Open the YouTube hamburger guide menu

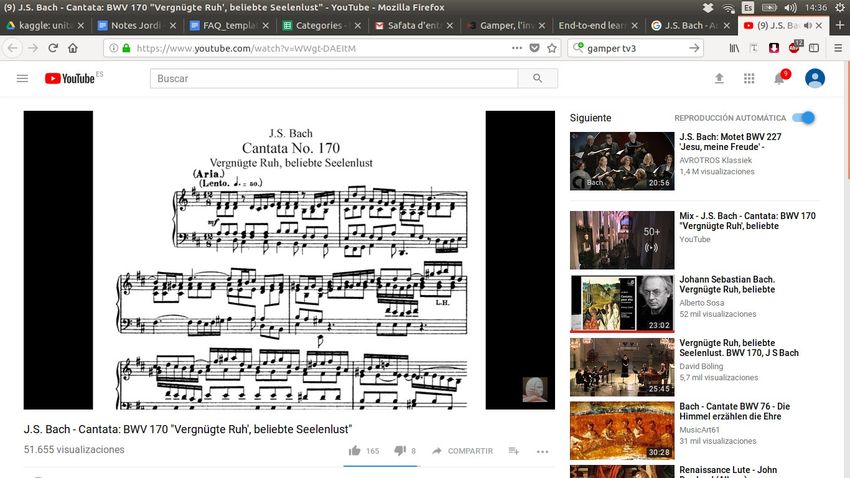click(22, 79)
